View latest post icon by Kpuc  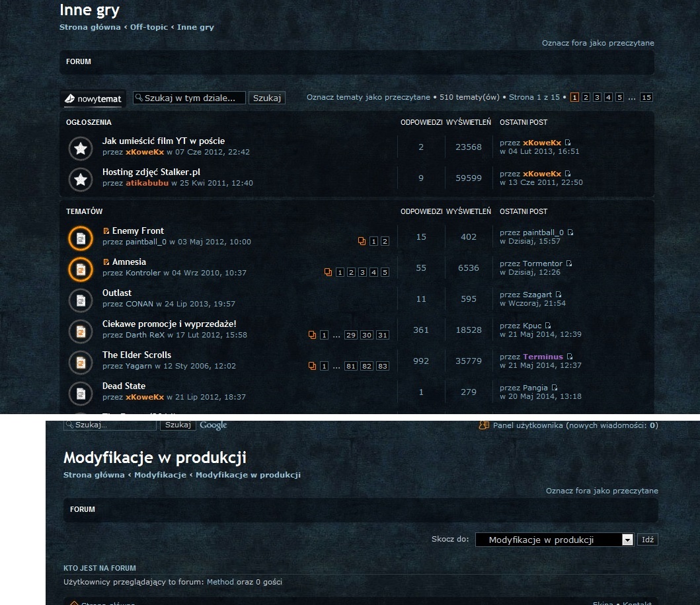pos(548,325)
